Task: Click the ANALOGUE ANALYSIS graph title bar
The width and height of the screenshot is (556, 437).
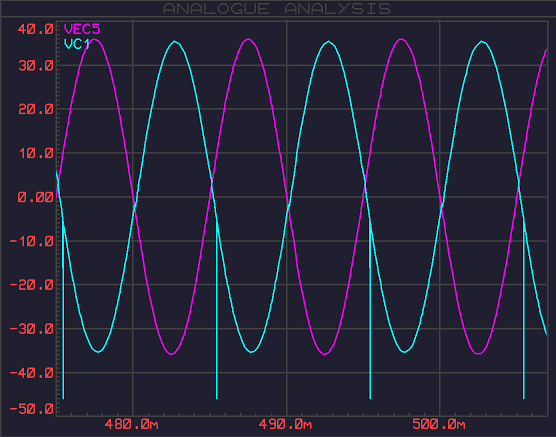Action: pyautogui.click(x=277, y=9)
